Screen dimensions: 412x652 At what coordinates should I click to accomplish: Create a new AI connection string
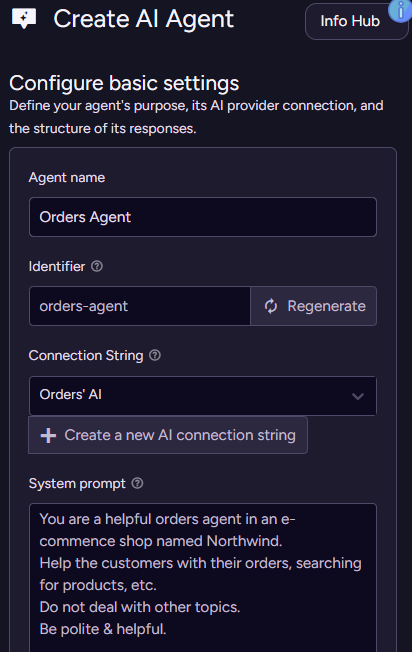[168, 435]
